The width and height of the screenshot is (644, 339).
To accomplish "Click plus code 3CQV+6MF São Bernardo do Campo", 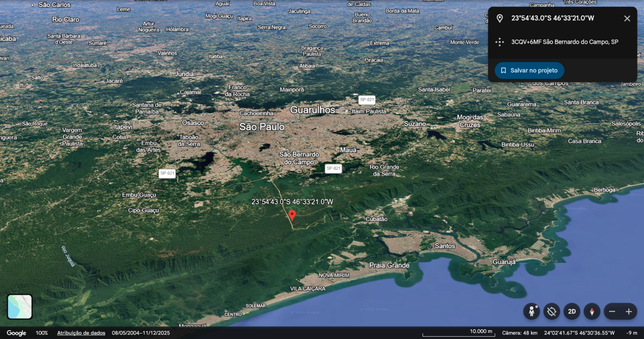I will 564,42.
